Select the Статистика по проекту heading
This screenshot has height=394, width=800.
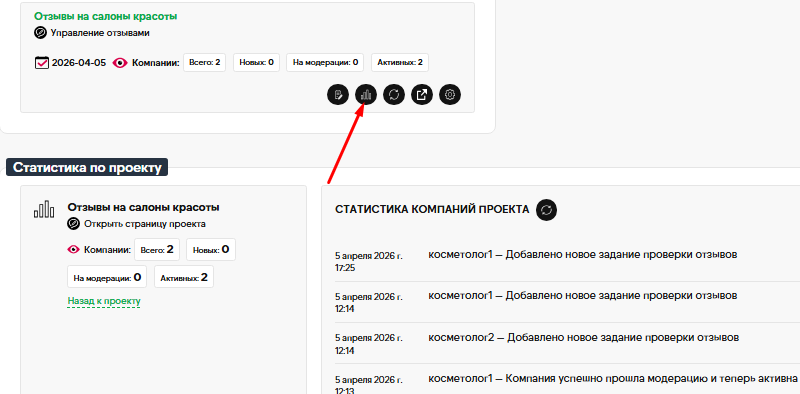coord(87,168)
